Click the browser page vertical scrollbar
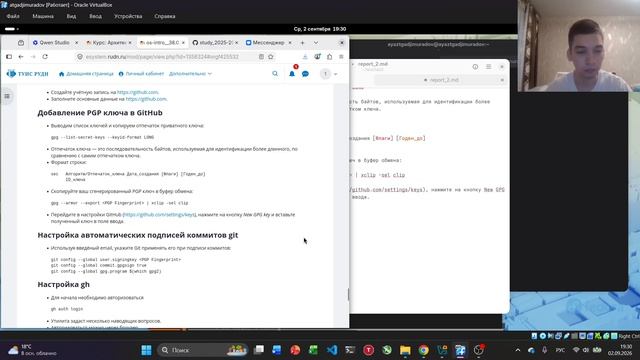Viewport: 640px width, 360px height. pyautogui.click(x=348, y=294)
